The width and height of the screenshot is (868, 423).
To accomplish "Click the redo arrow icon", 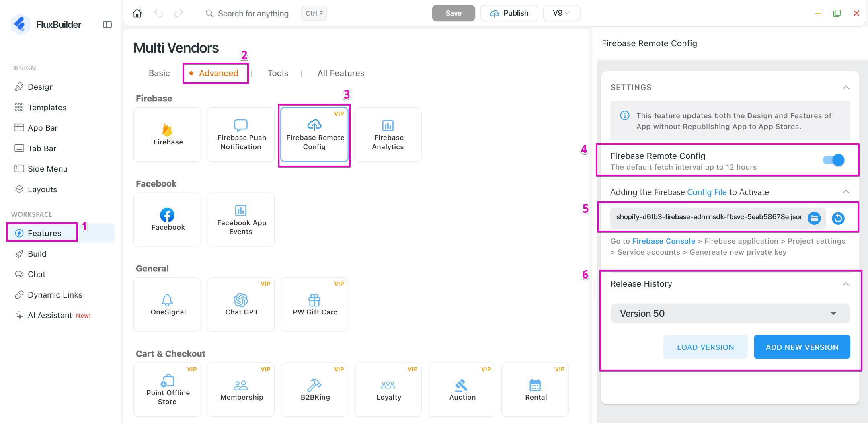I will coord(179,13).
